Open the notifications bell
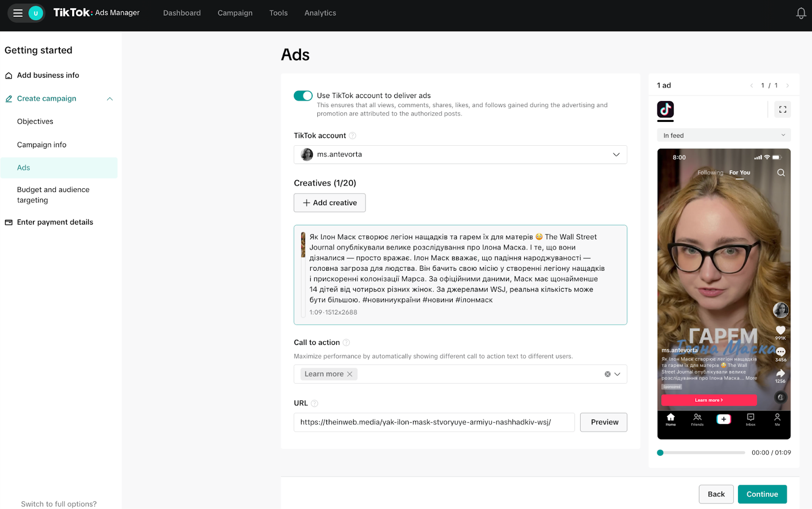This screenshot has width=812, height=509. tap(801, 13)
